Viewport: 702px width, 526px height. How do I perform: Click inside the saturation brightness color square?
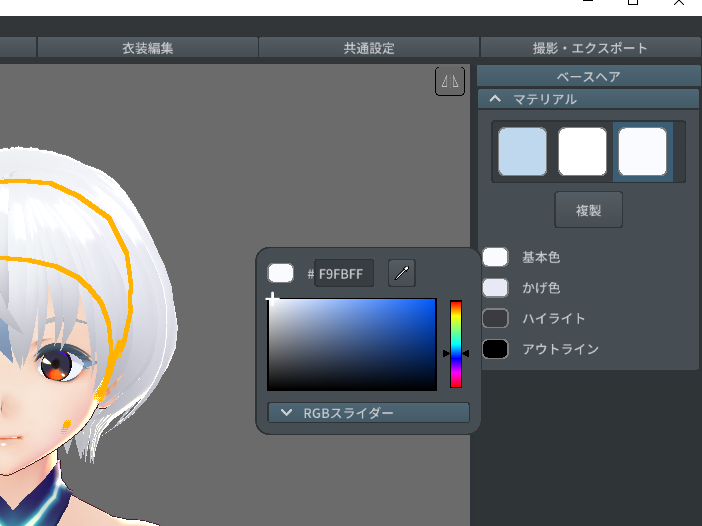(352, 344)
